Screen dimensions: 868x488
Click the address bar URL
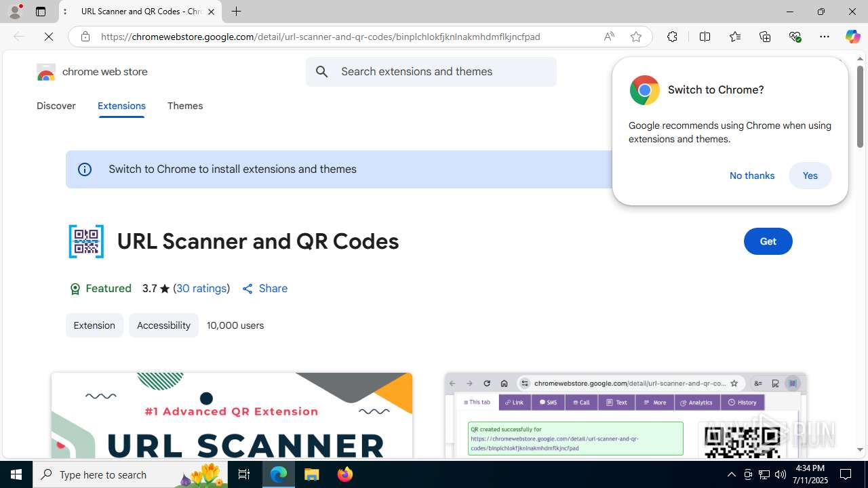point(320,37)
